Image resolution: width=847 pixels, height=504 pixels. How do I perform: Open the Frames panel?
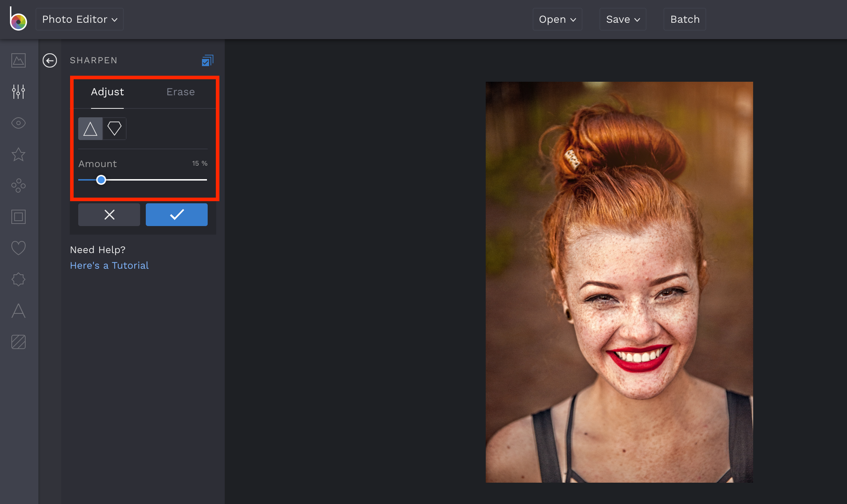click(18, 217)
